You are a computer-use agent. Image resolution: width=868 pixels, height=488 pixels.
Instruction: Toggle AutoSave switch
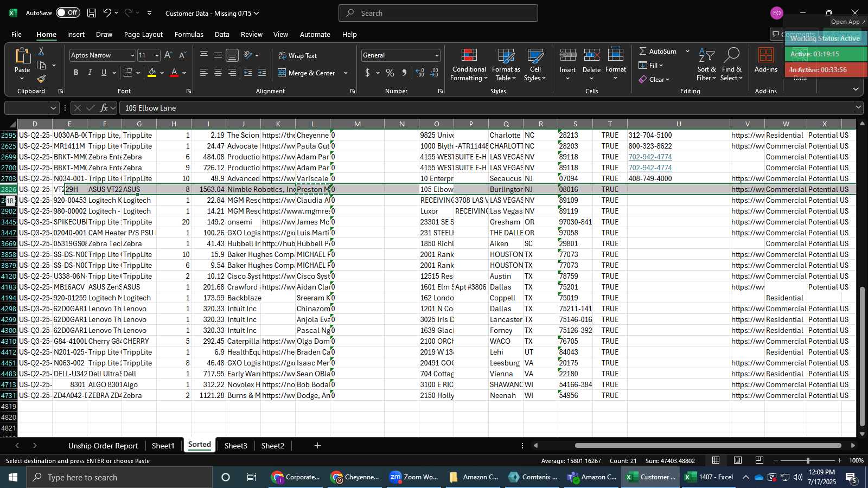coord(68,12)
